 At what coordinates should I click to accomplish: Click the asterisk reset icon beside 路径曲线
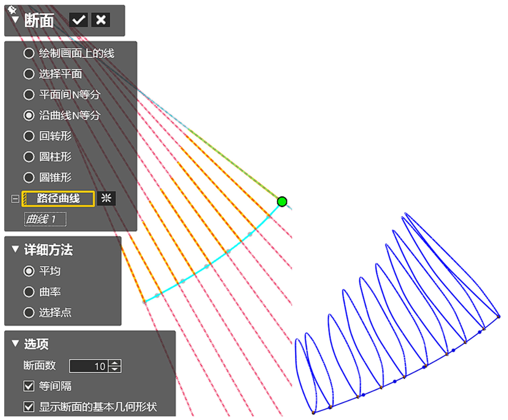click(106, 199)
